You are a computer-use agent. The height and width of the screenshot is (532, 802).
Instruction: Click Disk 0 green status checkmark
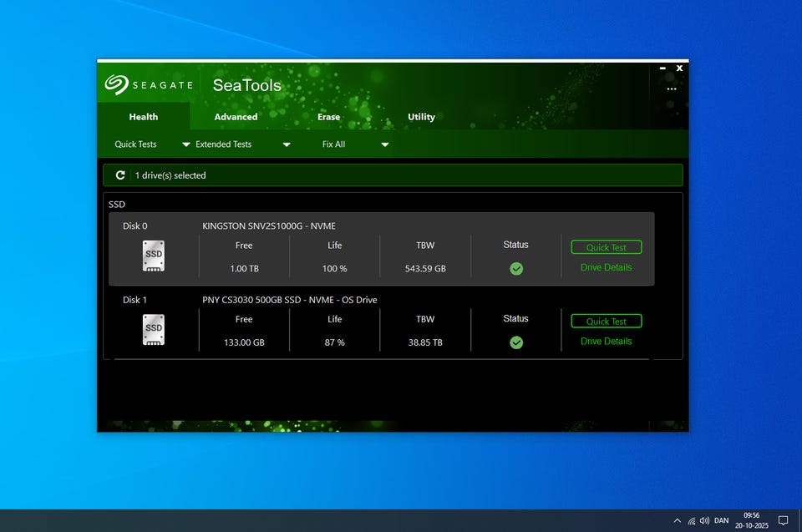[516, 269]
